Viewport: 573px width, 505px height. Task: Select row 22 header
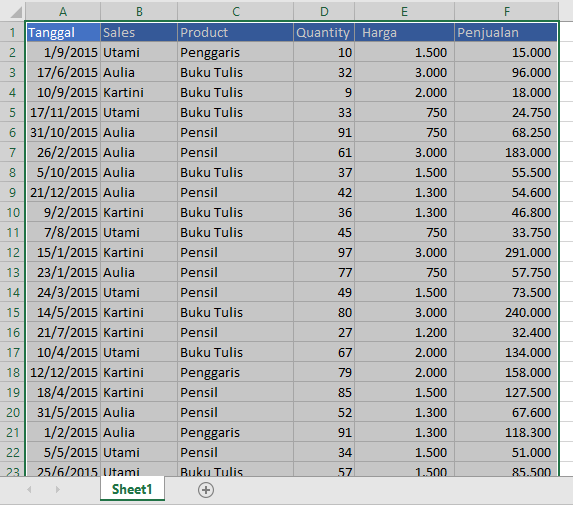(12, 452)
